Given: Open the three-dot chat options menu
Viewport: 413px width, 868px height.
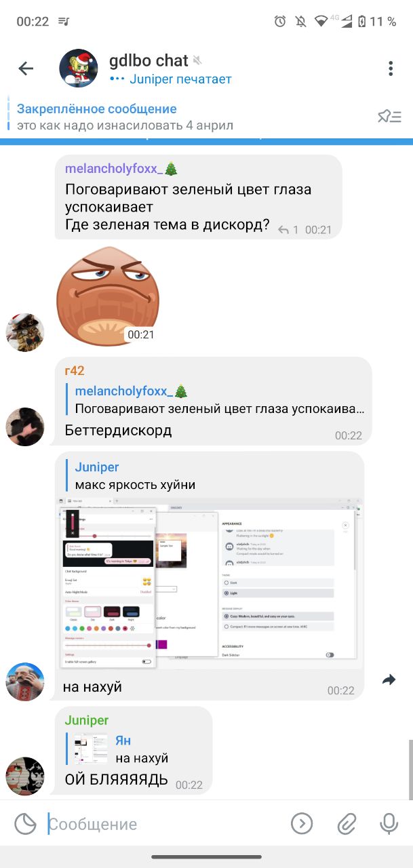Looking at the screenshot, I should point(391,68).
